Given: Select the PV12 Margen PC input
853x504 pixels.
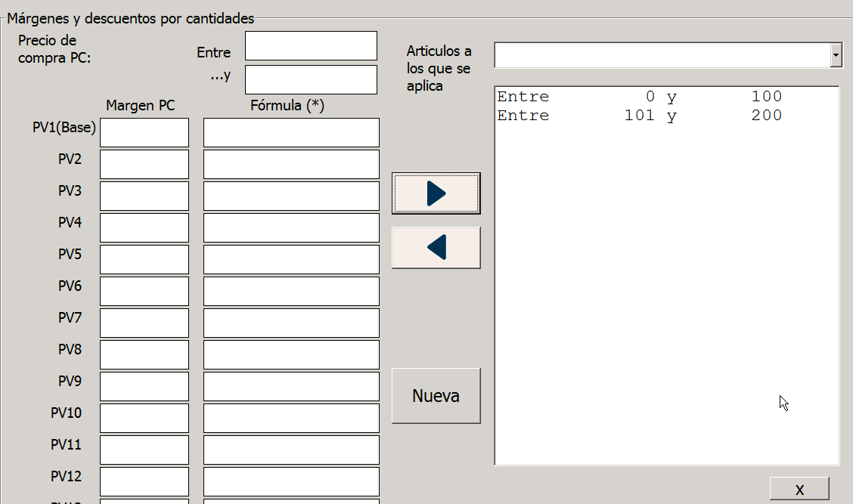Looking at the screenshot, I should [x=144, y=482].
